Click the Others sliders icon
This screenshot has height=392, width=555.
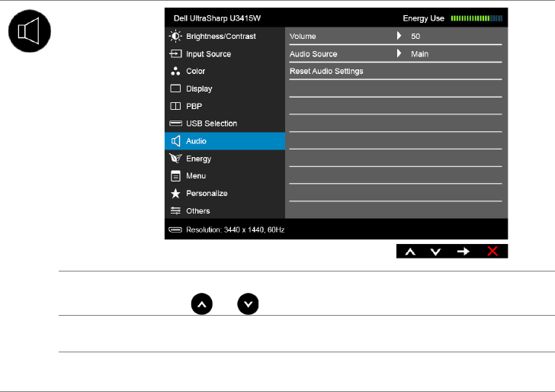click(175, 210)
